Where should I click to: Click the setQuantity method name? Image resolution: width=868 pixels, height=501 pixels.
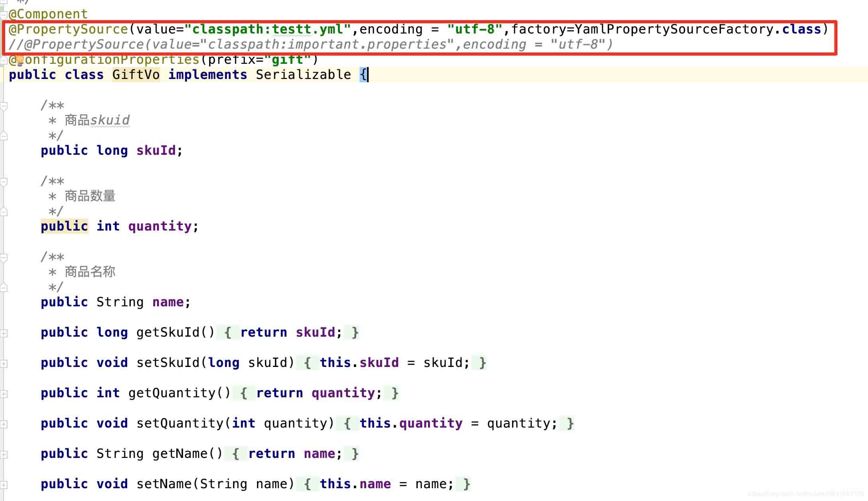(x=180, y=423)
